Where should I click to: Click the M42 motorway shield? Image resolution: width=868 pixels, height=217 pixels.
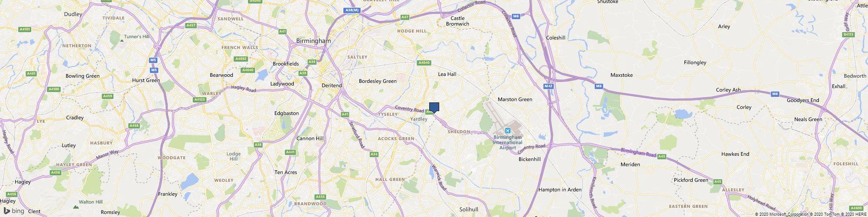548,86
